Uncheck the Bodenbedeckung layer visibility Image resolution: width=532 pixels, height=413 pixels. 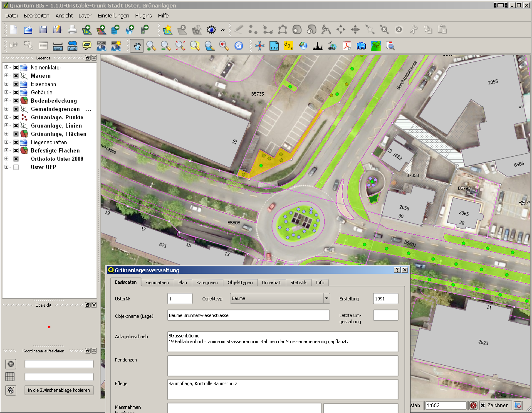pos(16,101)
